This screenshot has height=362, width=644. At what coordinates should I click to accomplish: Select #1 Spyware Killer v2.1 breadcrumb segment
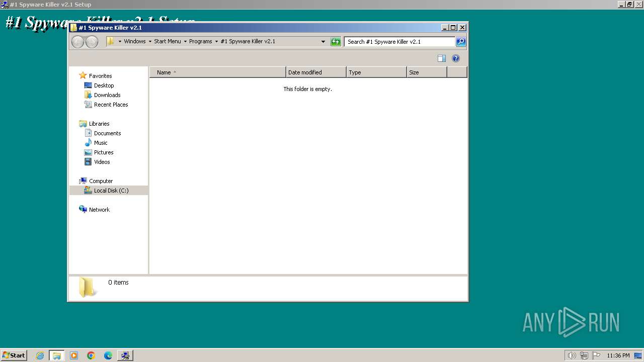248,42
